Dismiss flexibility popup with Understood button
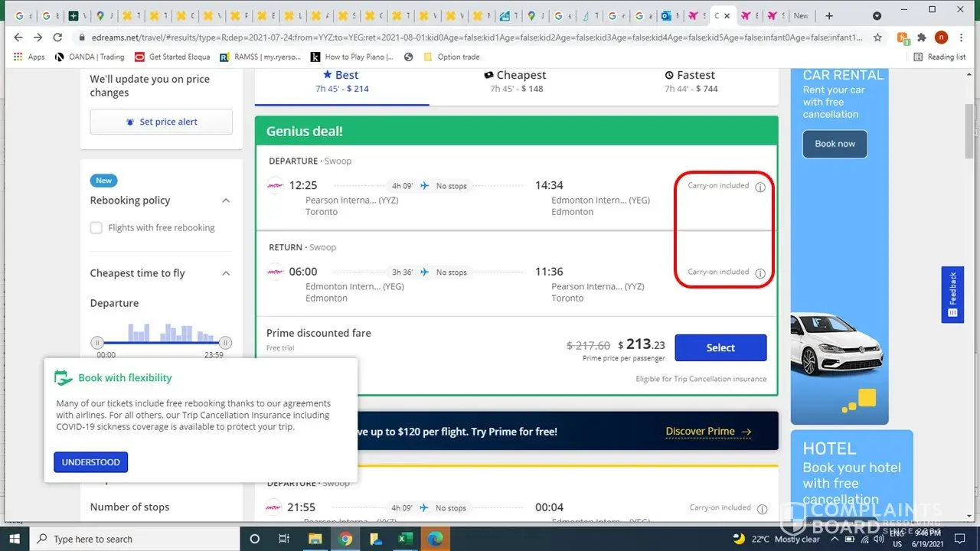 click(x=90, y=462)
